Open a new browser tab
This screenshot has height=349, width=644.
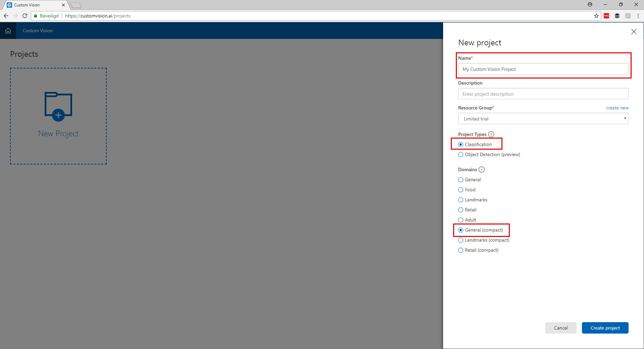[x=76, y=5]
